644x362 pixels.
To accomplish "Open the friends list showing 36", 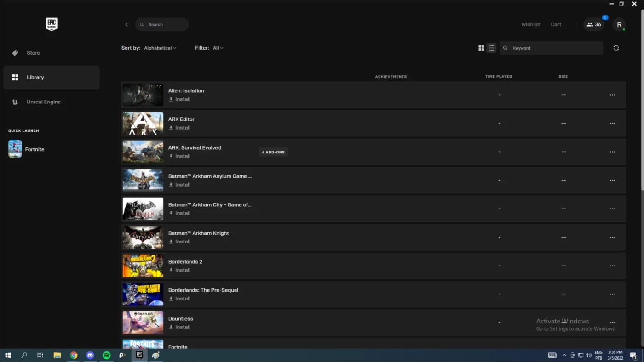I will (594, 24).
